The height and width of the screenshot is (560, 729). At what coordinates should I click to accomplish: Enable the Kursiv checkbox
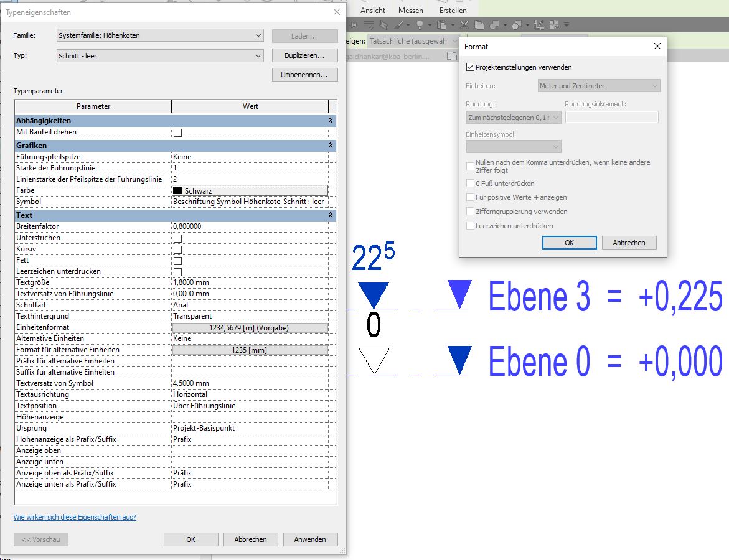(x=177, y=250)
